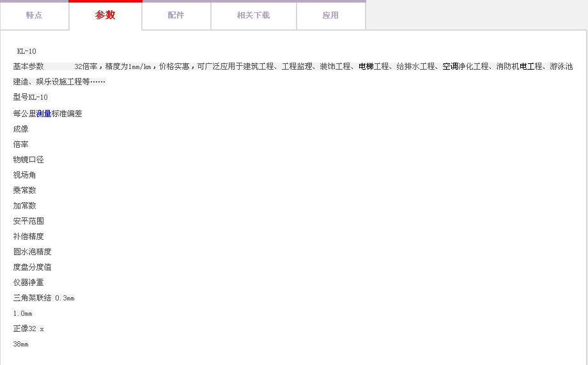Screen dimensions: 588x365
Task: Click the 型号KL-10 model line
Action: pyautogui.click(x=30, y=97)
